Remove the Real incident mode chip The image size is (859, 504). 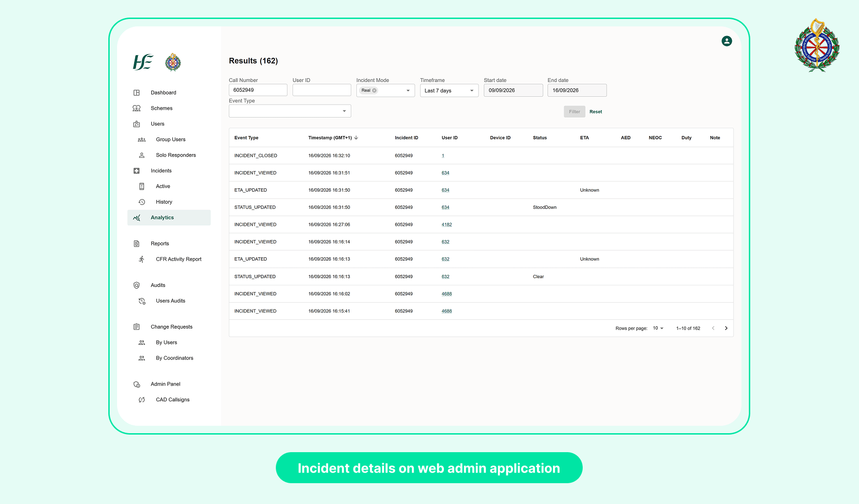pyautogui.click(x=374, y=91)
